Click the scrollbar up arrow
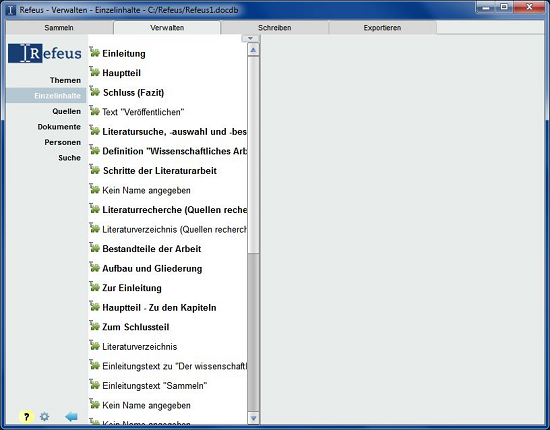550x430 pixels. 253,50
